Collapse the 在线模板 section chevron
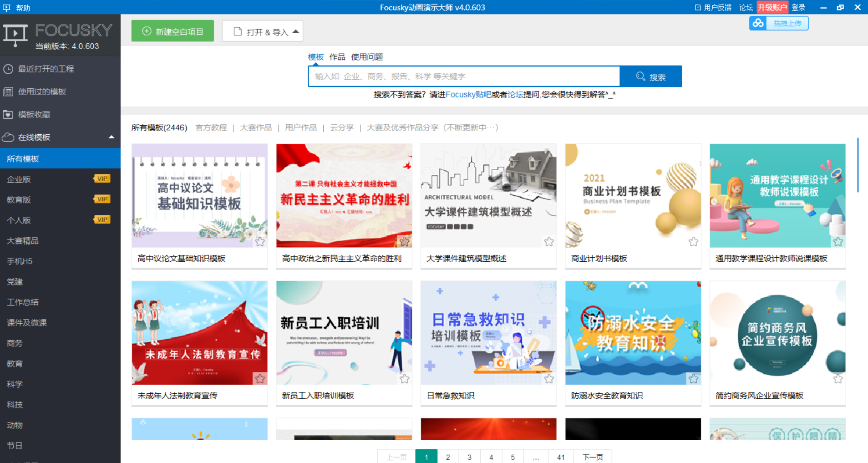 [x=111, y=137]
